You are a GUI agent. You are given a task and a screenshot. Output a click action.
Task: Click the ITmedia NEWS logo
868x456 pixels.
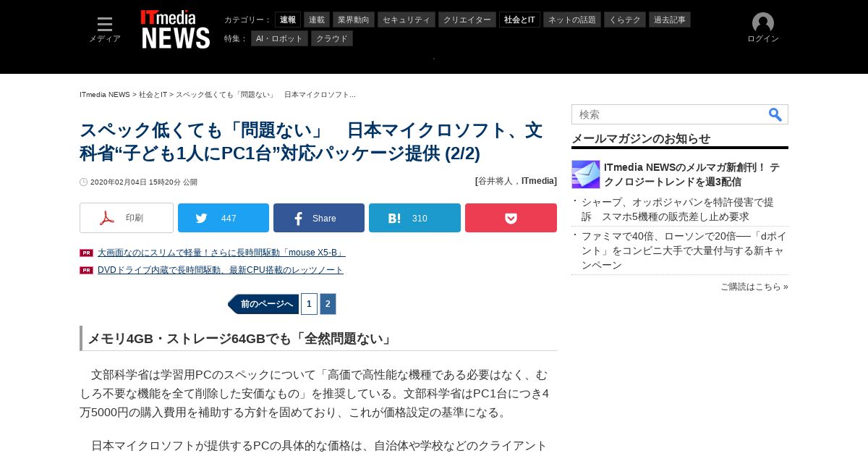pos(176,30)
